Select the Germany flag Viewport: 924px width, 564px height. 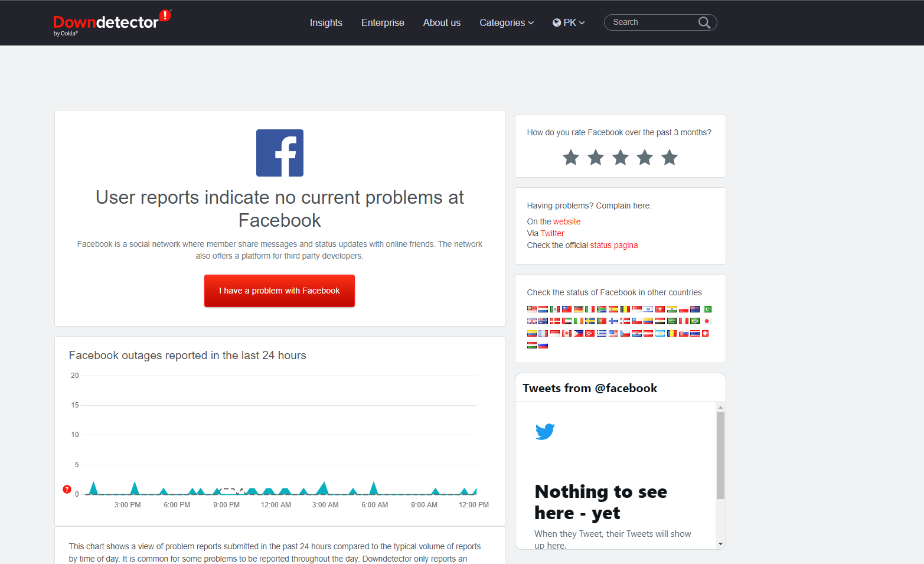point(579,309)
